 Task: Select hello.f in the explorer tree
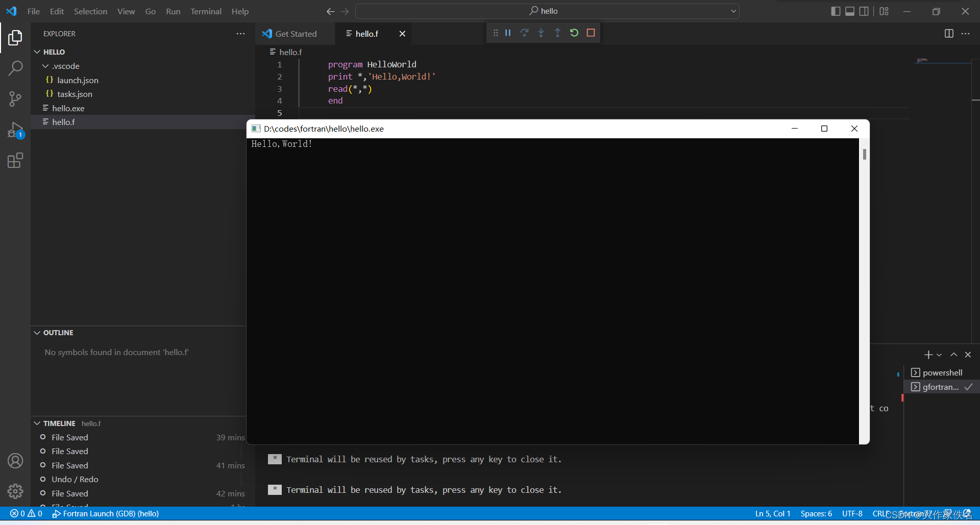pyautogui.click(x=142, y=122)
